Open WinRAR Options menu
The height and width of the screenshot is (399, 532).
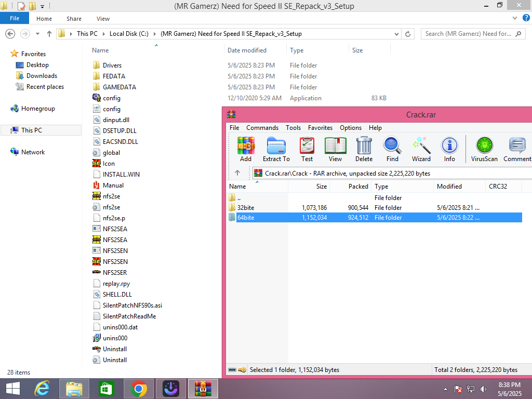point(351,128)
